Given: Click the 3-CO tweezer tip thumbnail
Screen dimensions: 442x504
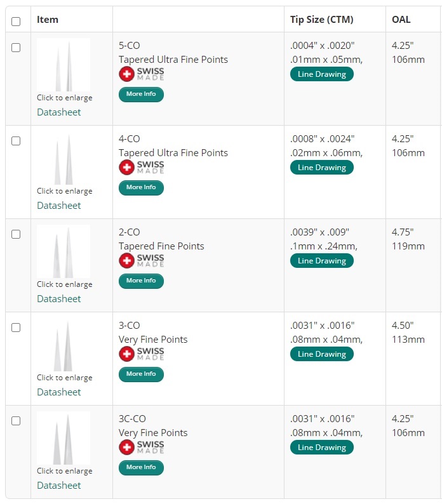Looking at the screenshot, I should [x=64, y=345].
